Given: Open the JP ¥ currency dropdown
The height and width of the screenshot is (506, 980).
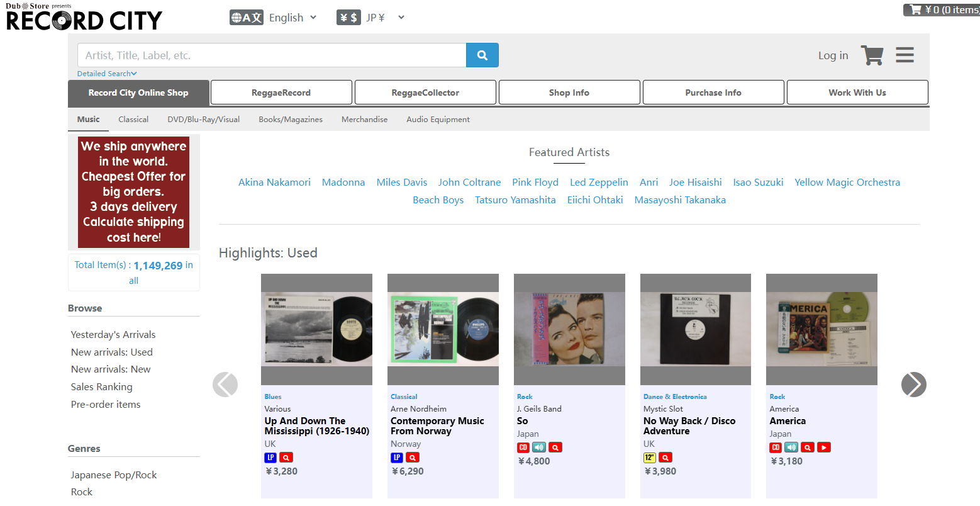Looking at the screenshot, I should (384, 18).
